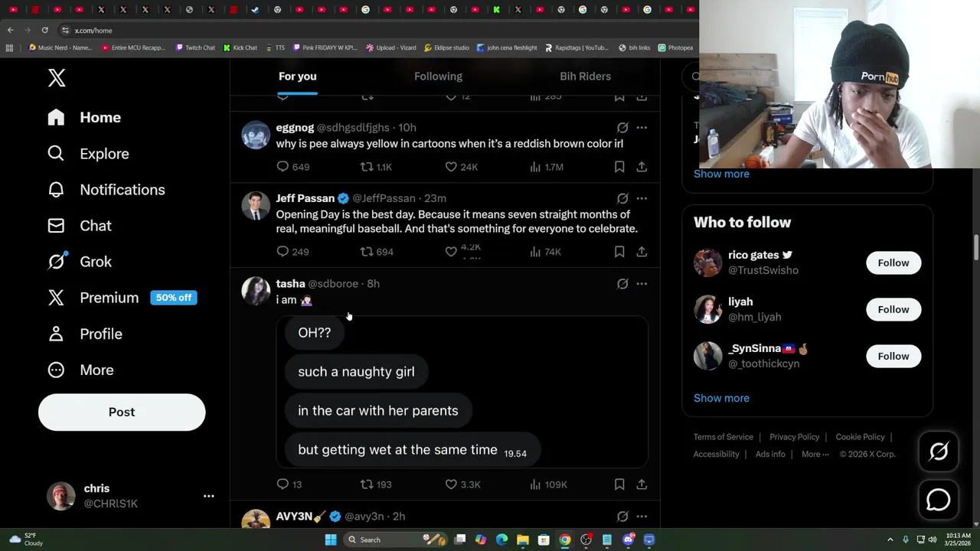Open Grok explain icon on Jeff Passan's post
The image size is (980, 551).
(x=622, y=198)
